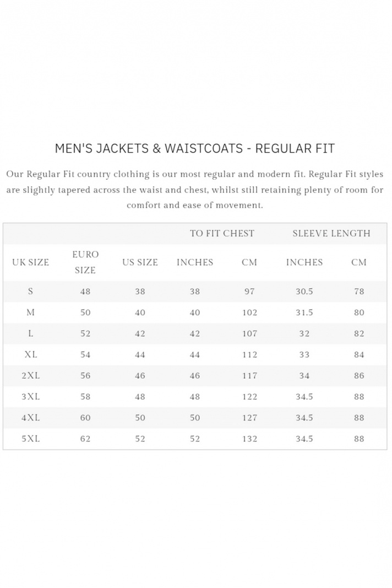Select the US SIZE column header
Image resolution: width=392 pixels, height=588 pixels.
click(140, 262)
